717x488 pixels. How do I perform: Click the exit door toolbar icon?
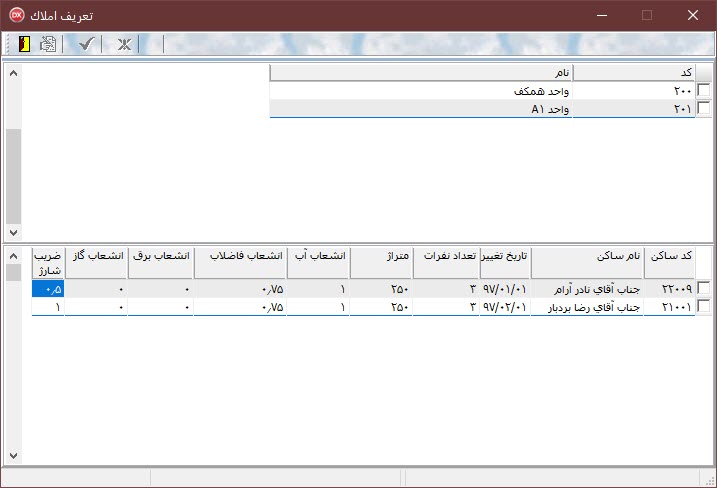(24, 44)
